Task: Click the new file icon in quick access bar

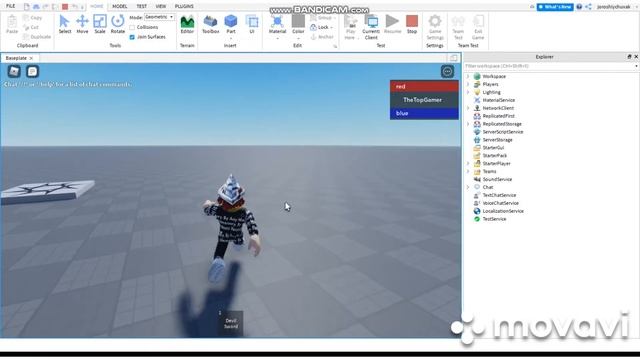Action: [27, 7]
